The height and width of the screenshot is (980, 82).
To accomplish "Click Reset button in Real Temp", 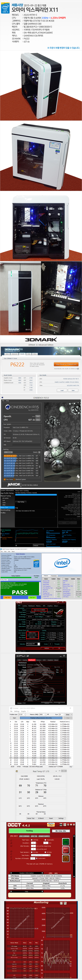I will [x=51, y=818].
